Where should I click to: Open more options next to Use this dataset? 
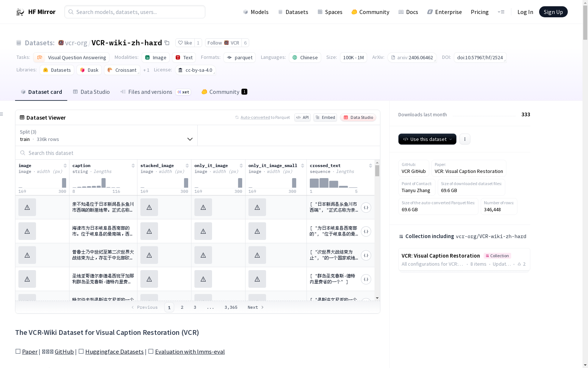(465, 139)
